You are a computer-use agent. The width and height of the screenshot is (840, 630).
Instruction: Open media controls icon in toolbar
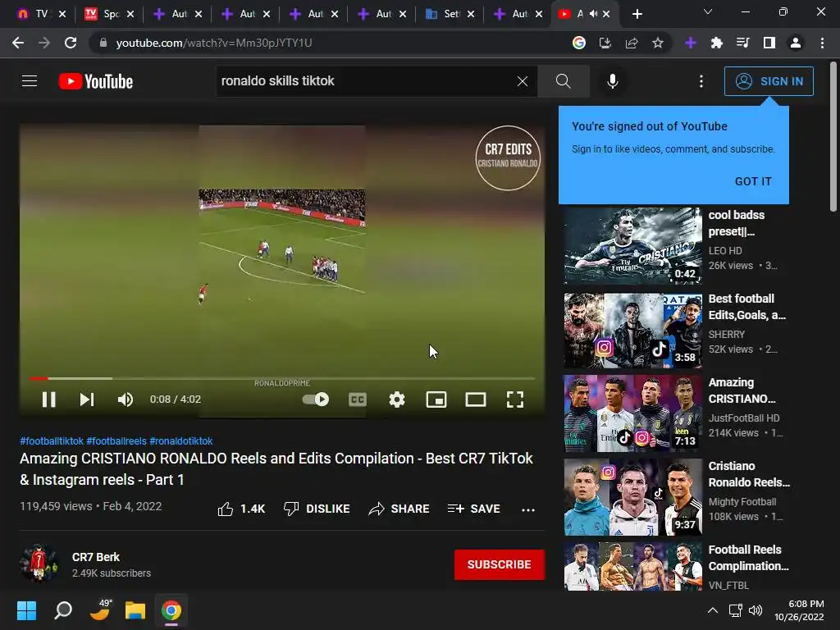tap(742, 43)
